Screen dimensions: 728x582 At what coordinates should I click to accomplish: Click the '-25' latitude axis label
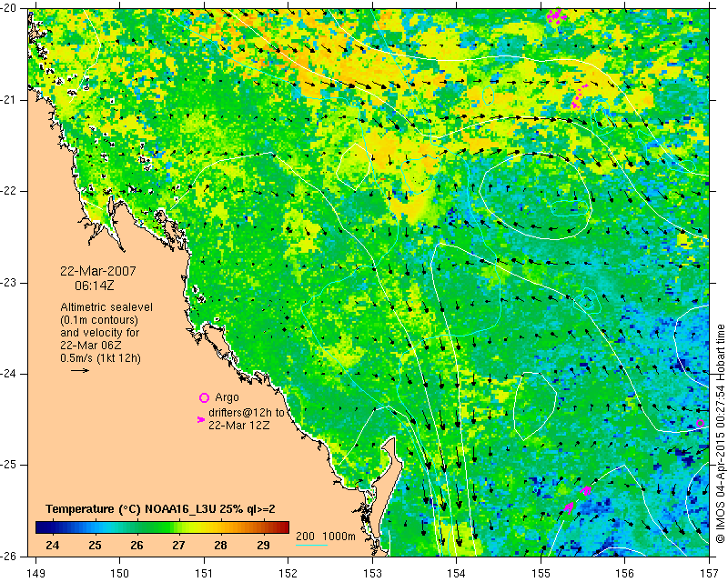pos(10,466)
